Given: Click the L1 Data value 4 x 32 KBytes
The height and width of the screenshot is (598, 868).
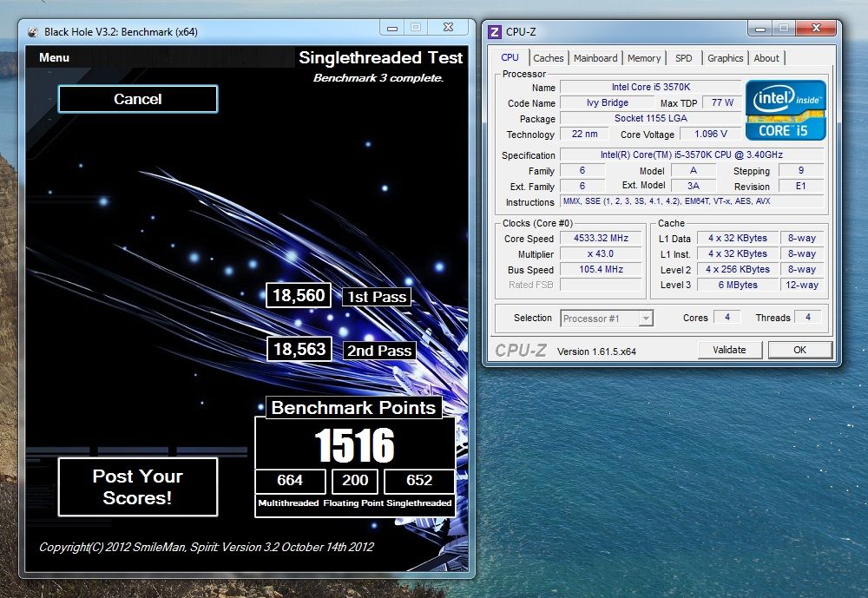Looking at the screenshot, I should click(x=737, y=238).
